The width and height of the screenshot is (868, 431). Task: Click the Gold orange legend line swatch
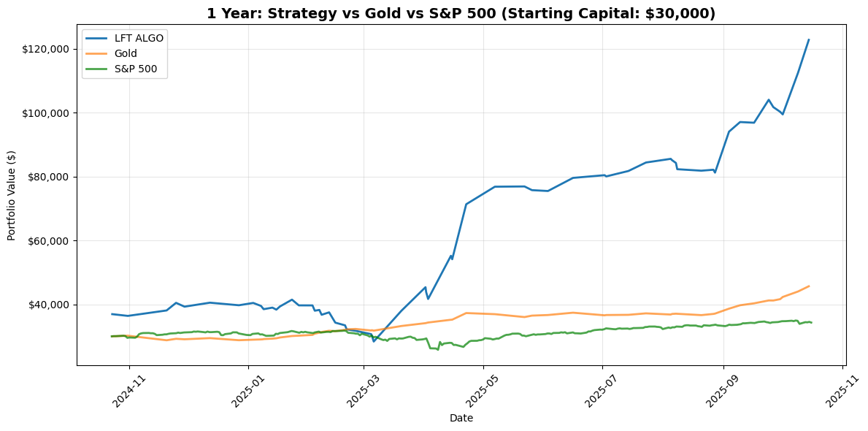point(99,54)
